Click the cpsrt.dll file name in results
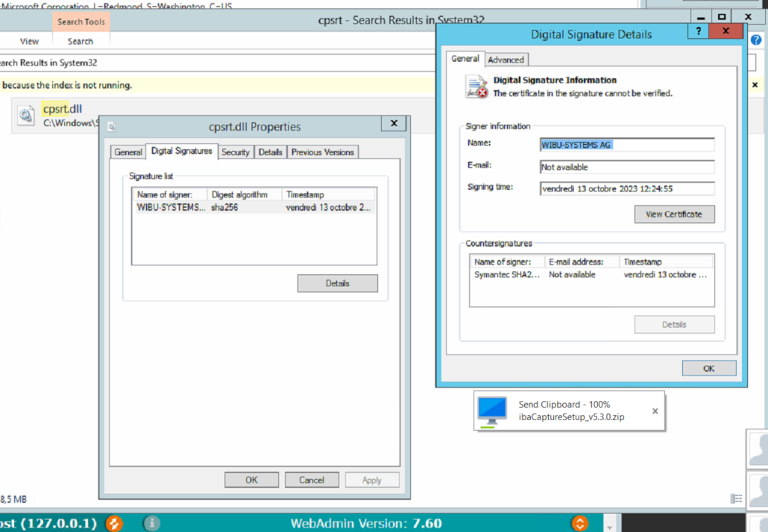The image size is (768, 532). coord(62,109)
